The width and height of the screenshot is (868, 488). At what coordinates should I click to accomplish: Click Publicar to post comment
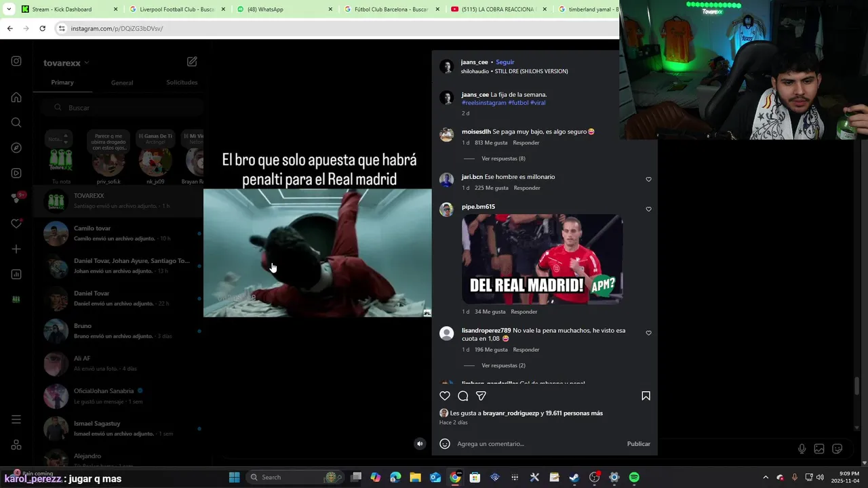(x=638, y=444)
